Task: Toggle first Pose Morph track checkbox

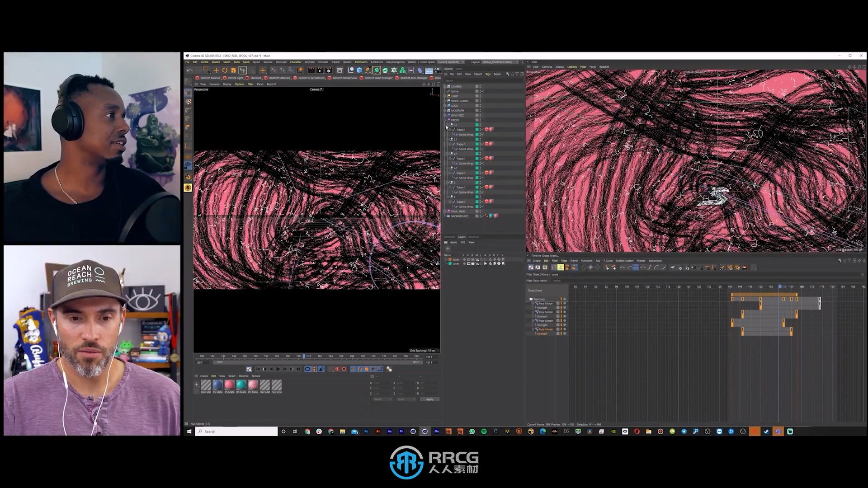Action: 558,303
